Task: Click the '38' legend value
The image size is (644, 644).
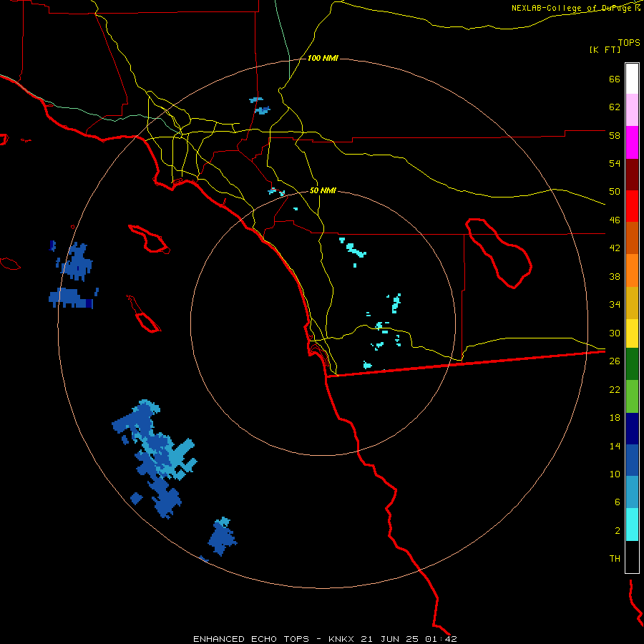Action: coord(615,276)
